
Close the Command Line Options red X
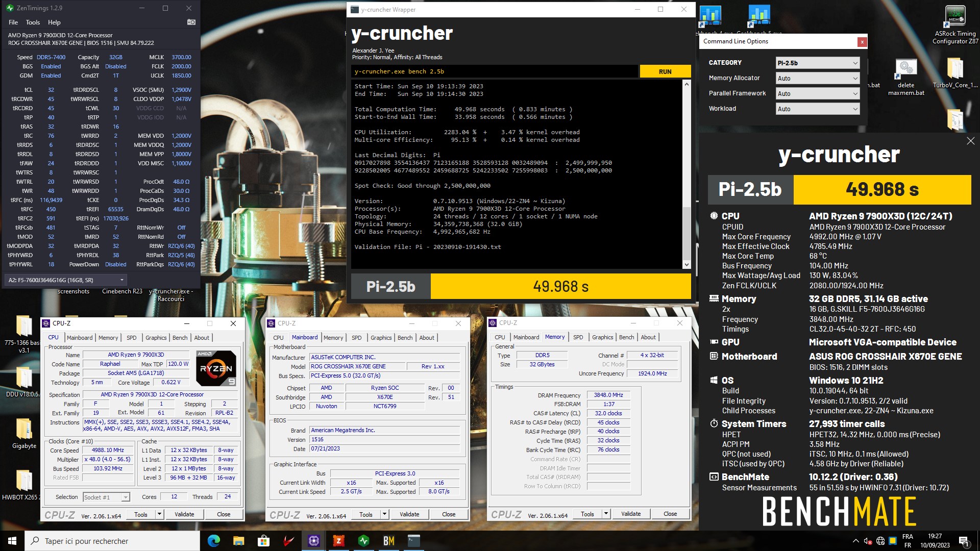(862, 42)
